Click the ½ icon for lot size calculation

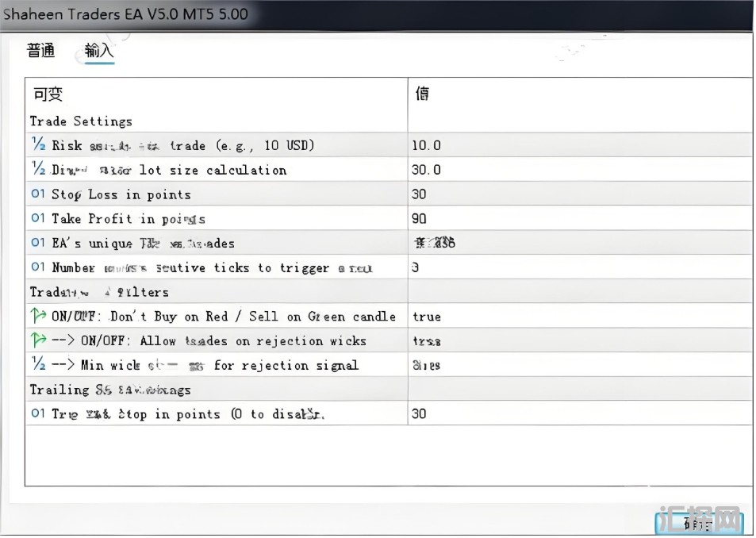point(36,170)
